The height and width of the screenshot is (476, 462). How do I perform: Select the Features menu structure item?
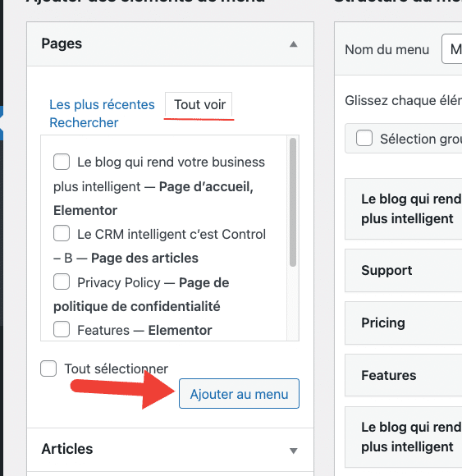tap(404, 375)
